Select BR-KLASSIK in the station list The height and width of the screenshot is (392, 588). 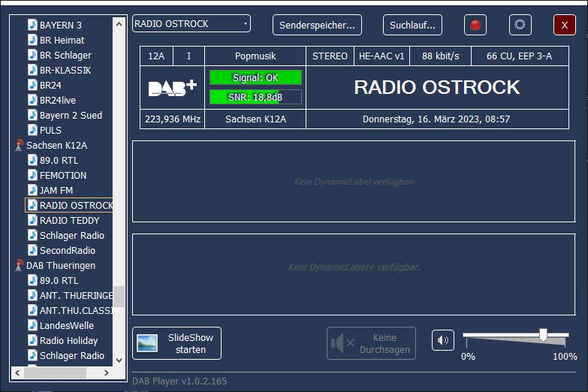[65, 70]
